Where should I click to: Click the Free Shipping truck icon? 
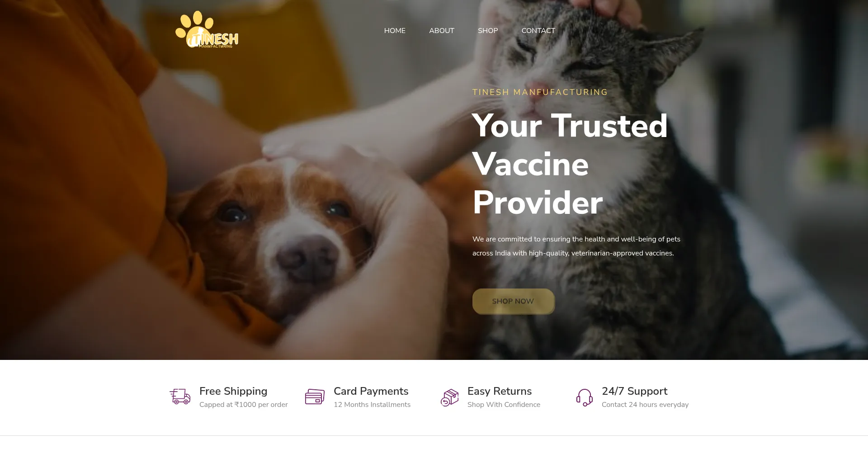click(180, 397)
